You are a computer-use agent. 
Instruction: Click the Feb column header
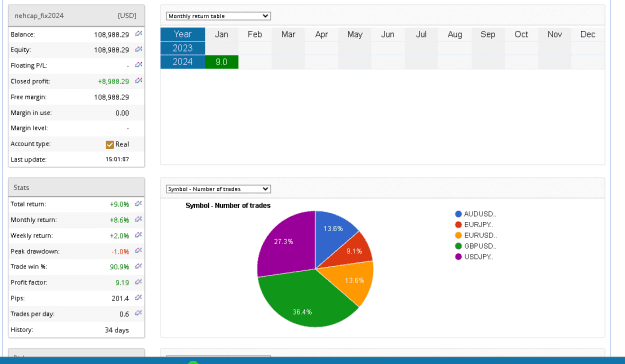[255, 34]
